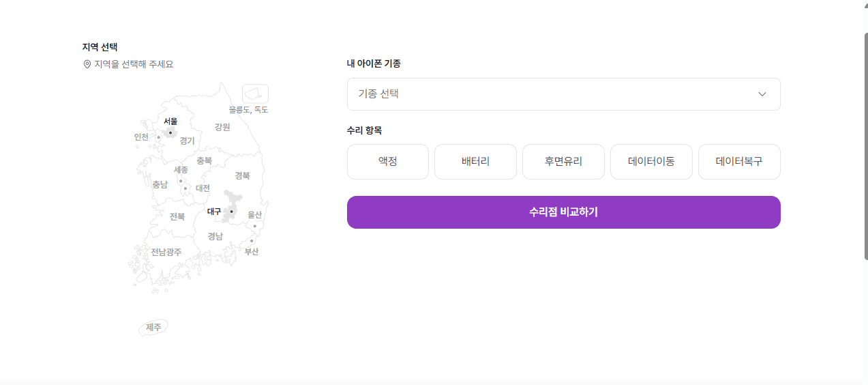
Task: Select the 데이터이동 repair option
Action: [651, 162]
